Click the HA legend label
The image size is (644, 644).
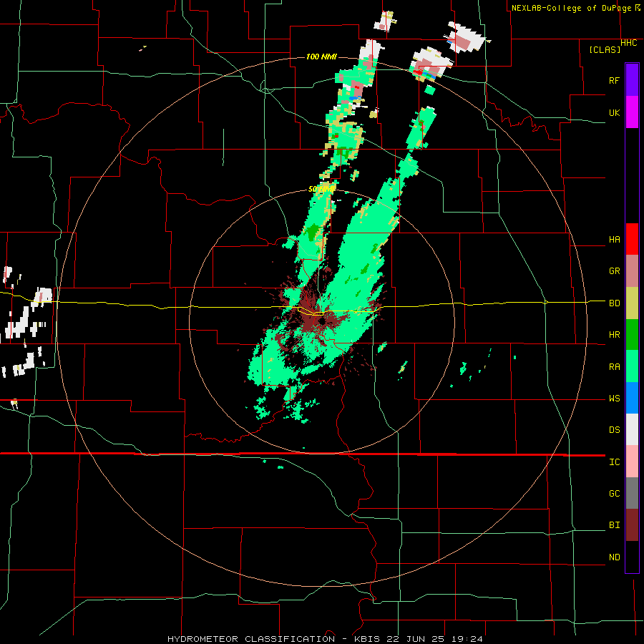pos(614,240)
